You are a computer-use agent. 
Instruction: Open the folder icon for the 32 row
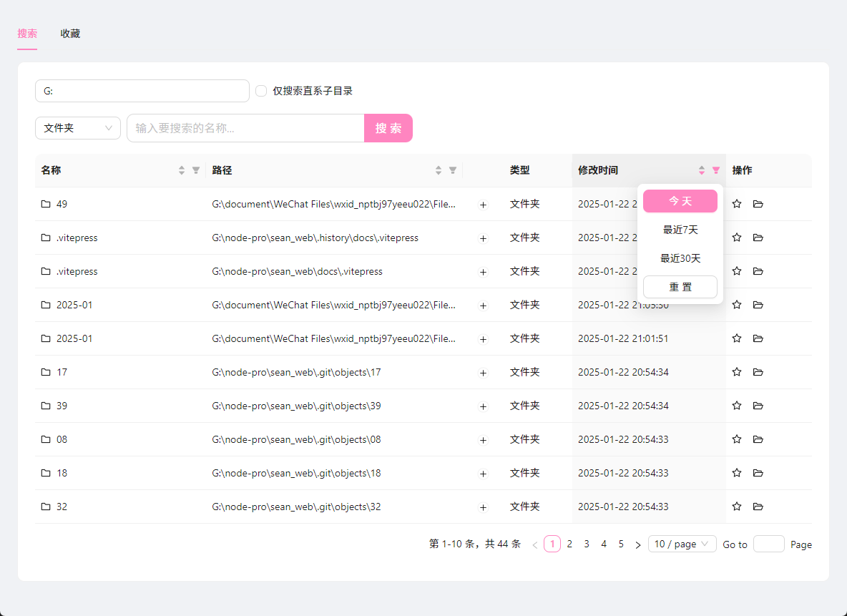[758, 507]
